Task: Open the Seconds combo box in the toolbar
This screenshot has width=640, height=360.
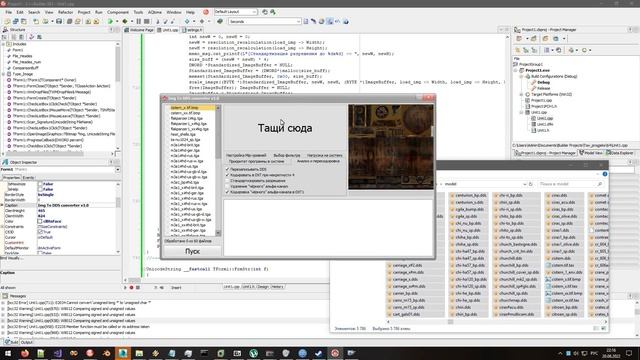Action: tap(298, 21)
